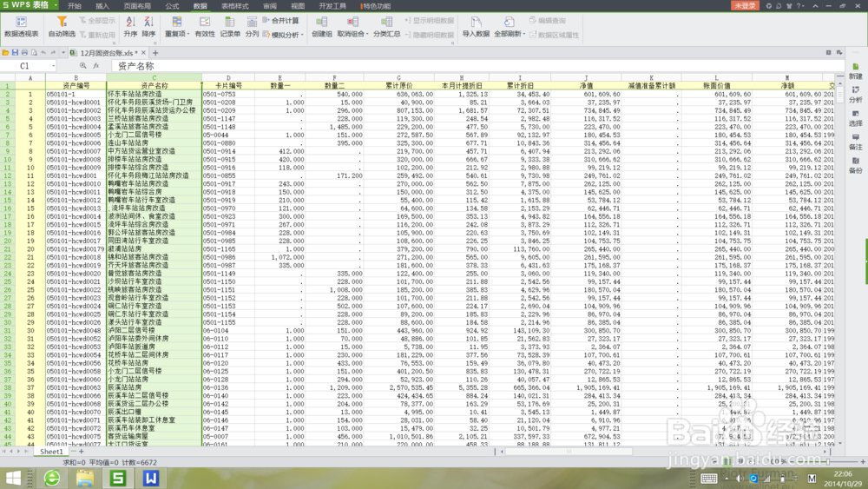
Task: Click the chat bubble feedback icon in title bar
Action: (779, 5)
